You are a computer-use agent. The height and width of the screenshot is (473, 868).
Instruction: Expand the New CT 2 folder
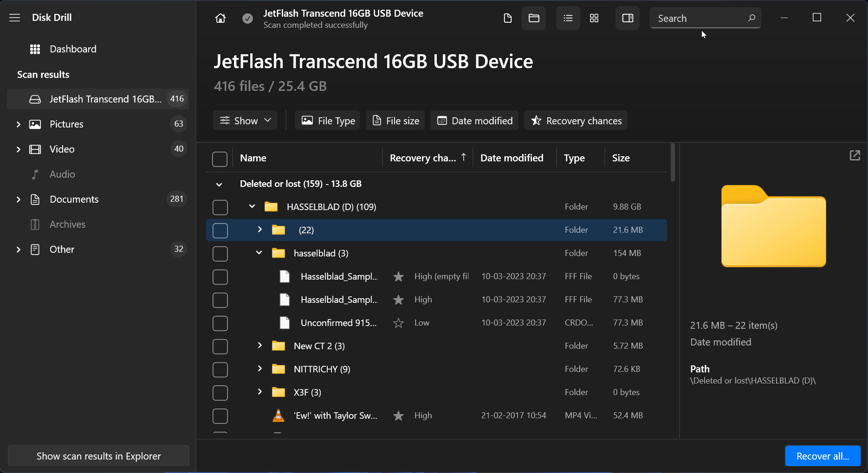[259, 345]
